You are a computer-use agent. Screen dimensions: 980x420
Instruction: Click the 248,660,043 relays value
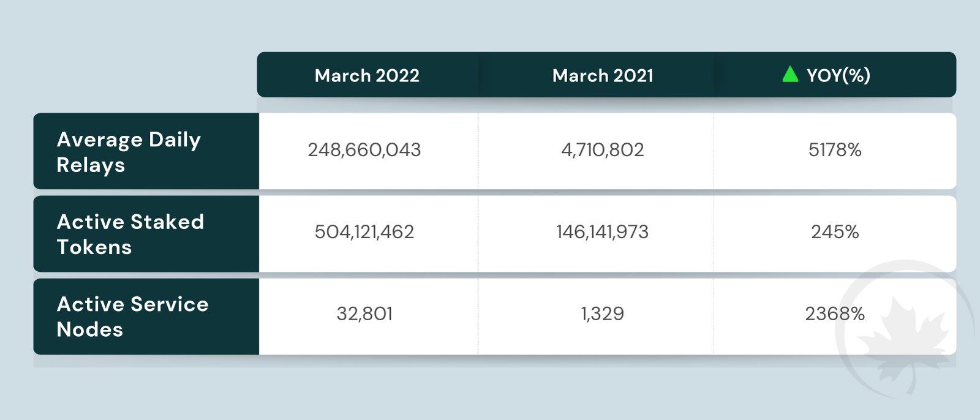point(364,150)
